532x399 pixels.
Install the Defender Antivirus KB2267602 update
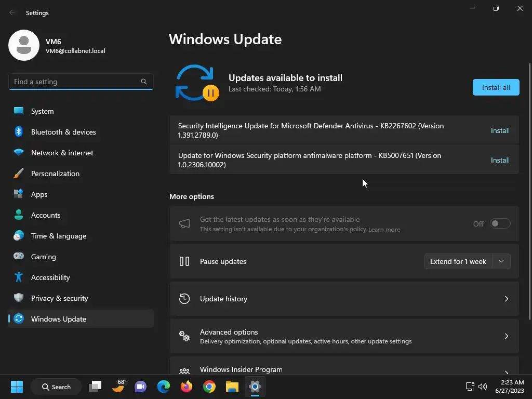(x=500, y=130)
